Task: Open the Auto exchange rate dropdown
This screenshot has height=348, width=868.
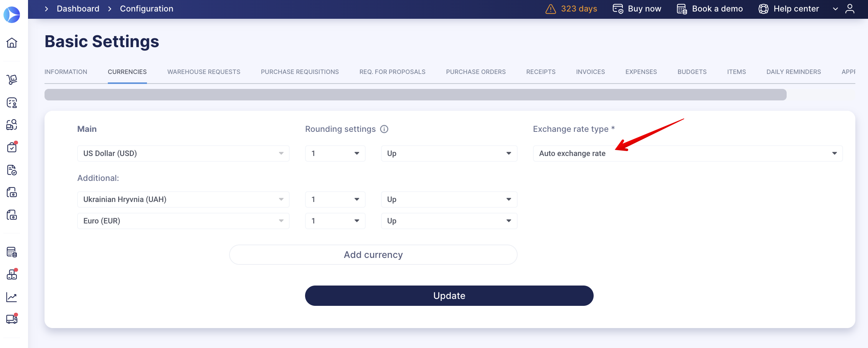Action: (x=688, y=153)
